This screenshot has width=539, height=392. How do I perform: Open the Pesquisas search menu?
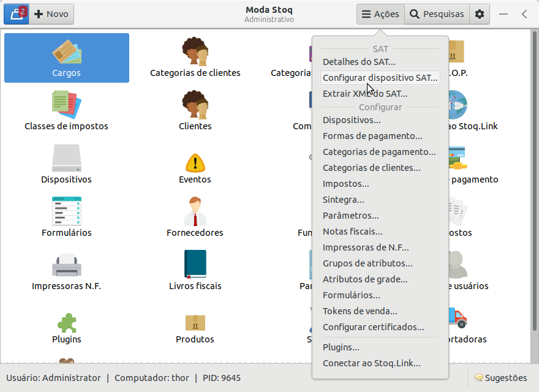[x=437, y=14]
